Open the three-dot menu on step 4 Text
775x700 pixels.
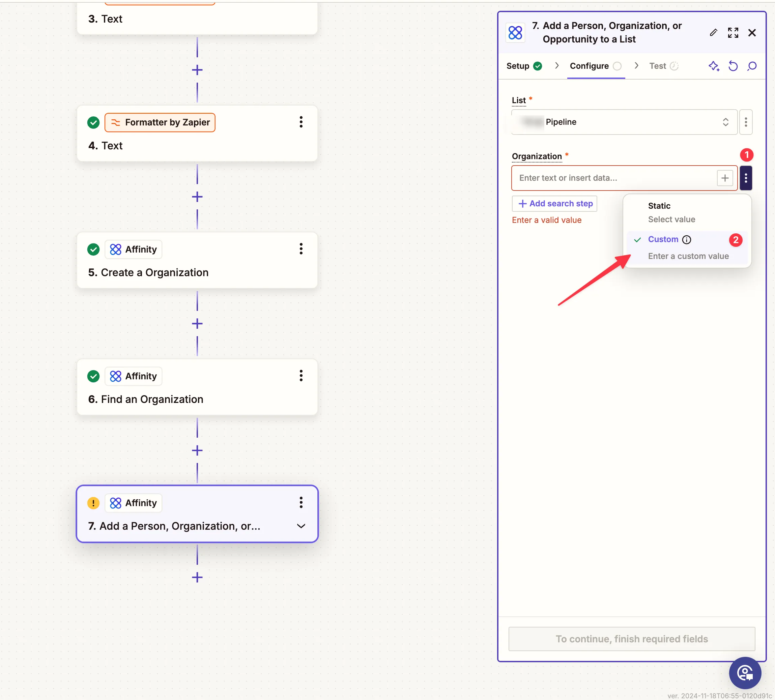point(301,122)
